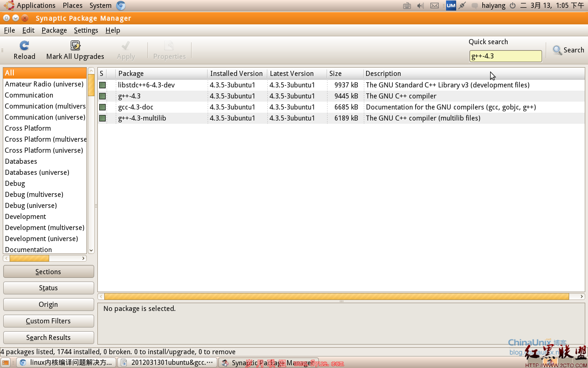The image size is (588, 368).
Task: Click the Status filter button
Action: click(x=48, y=288)
